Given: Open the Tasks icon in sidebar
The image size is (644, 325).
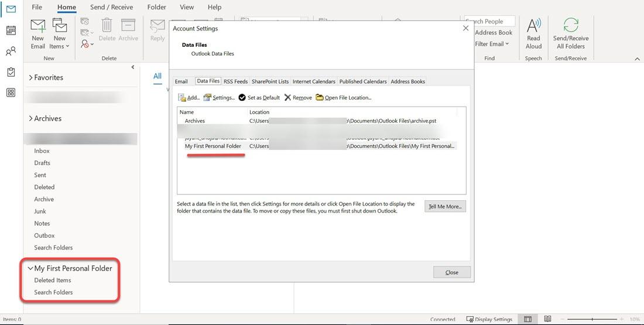Looking at the screenshot, I should pos(11,72).
